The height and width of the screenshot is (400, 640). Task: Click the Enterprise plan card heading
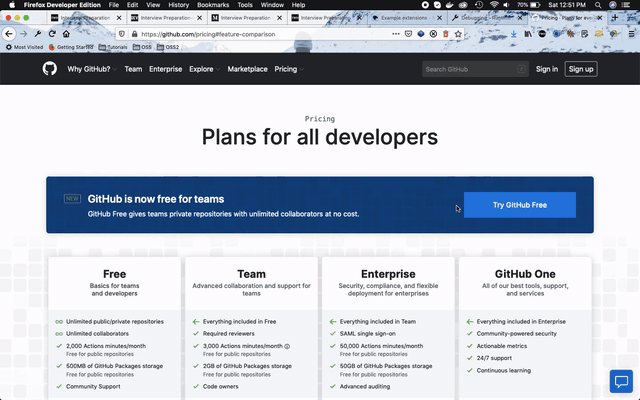pyautogui.click(x=388, y=274)
